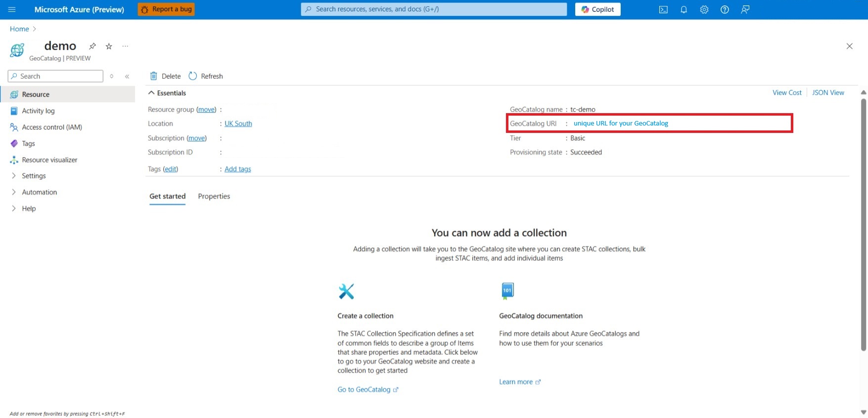
Task: Mark demo as favorite with star
Action: click(109, 46)
